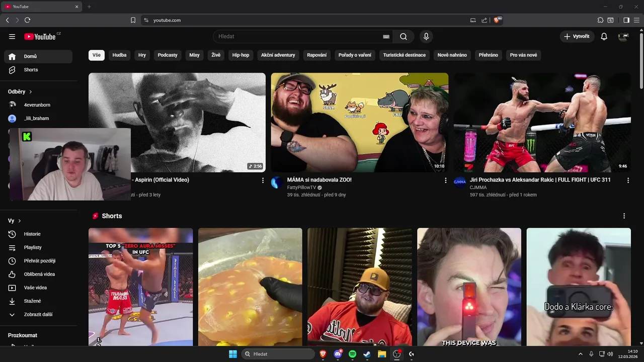This screenshot has height=362, width=644.
Task: Open Oblíbená videa in sidebar
Action: (x=38, y=274)
